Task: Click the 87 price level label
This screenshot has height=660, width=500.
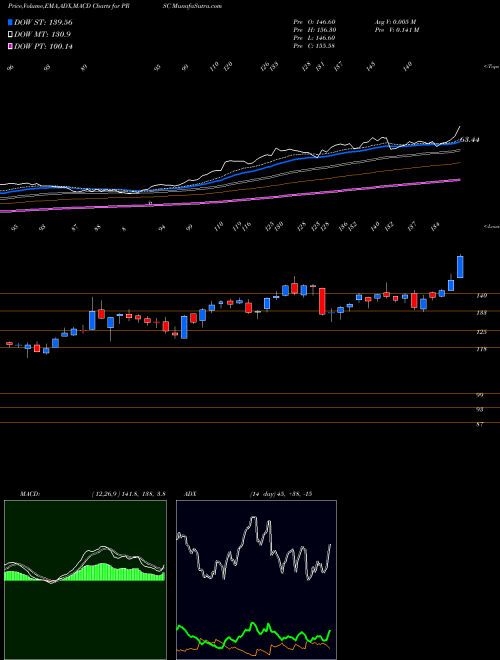Action: (x=480, y=424)
